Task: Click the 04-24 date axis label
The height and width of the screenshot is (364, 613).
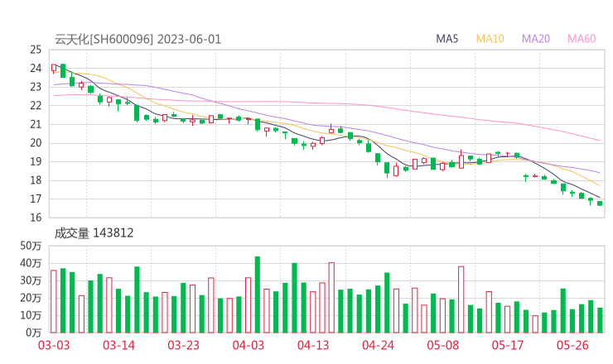Action: pos(378,345)
